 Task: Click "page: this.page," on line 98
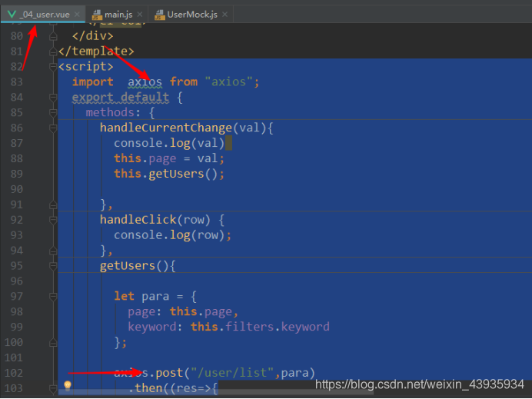pyautogui.click(x=183, y=312)
